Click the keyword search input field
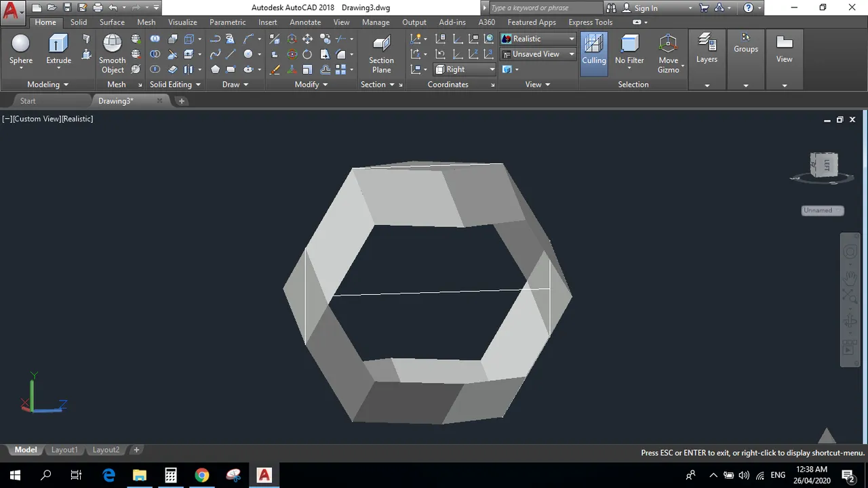The width and height of the screenshot is (868, 488). pos(545,8)
